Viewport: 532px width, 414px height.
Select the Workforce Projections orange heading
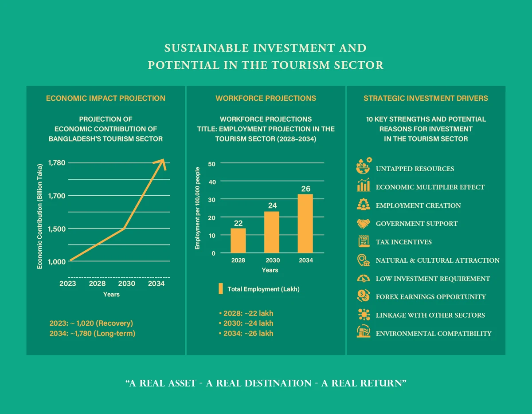pyautogui.click(x=266, y=99)
